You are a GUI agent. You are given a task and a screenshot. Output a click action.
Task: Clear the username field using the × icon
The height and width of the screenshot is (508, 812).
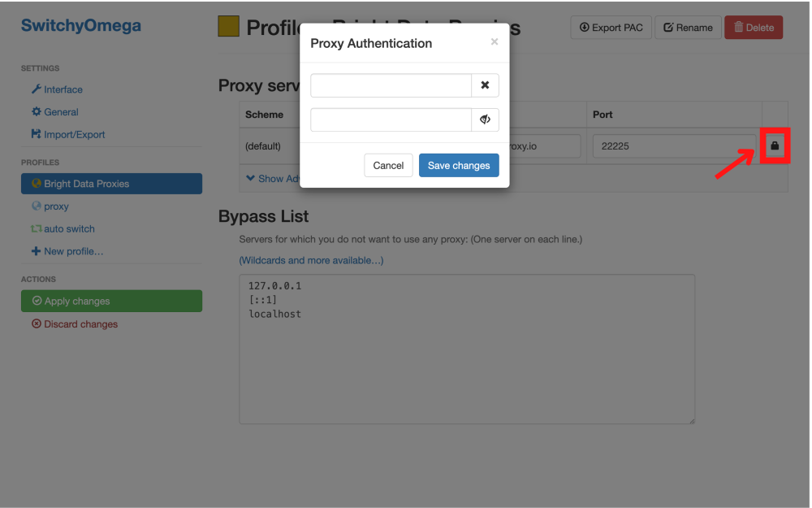(x=485, y=85)
